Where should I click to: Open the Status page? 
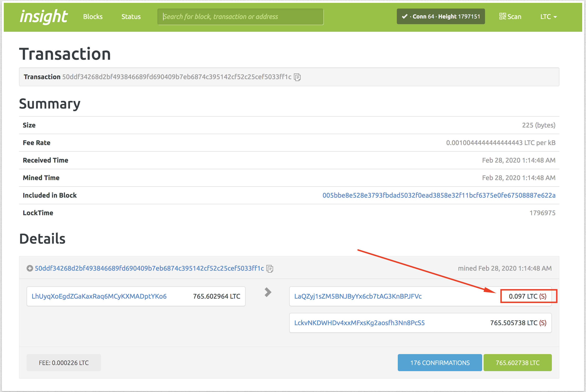pos(131,17)
